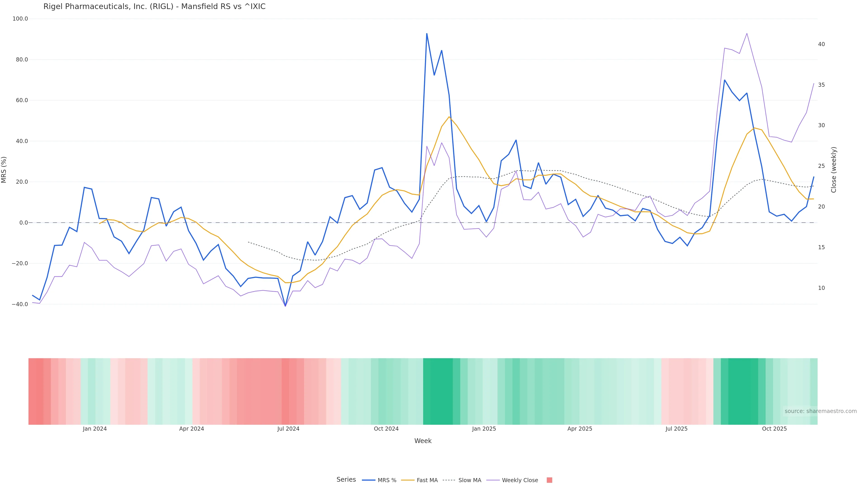Click the MRS (%) left axis title
This screenshot has width=868, height=488.
[x=4, y=170]
